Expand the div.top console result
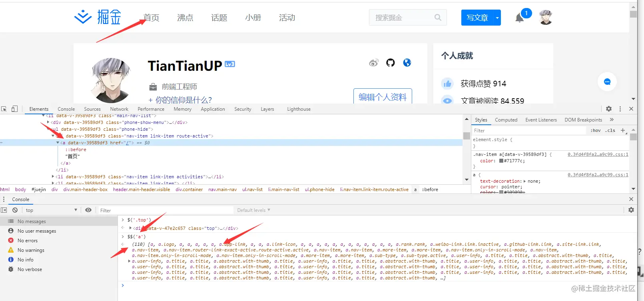 pyautogui.click(x=131, y=228)
